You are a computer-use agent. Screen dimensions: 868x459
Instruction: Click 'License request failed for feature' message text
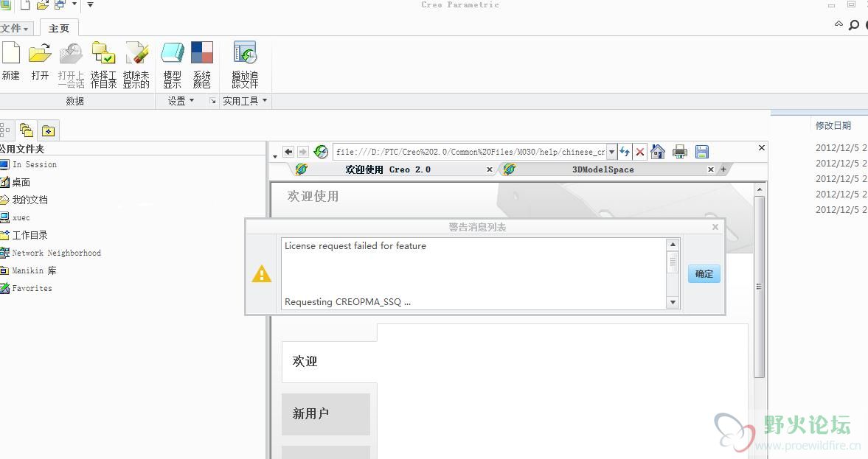355,245
